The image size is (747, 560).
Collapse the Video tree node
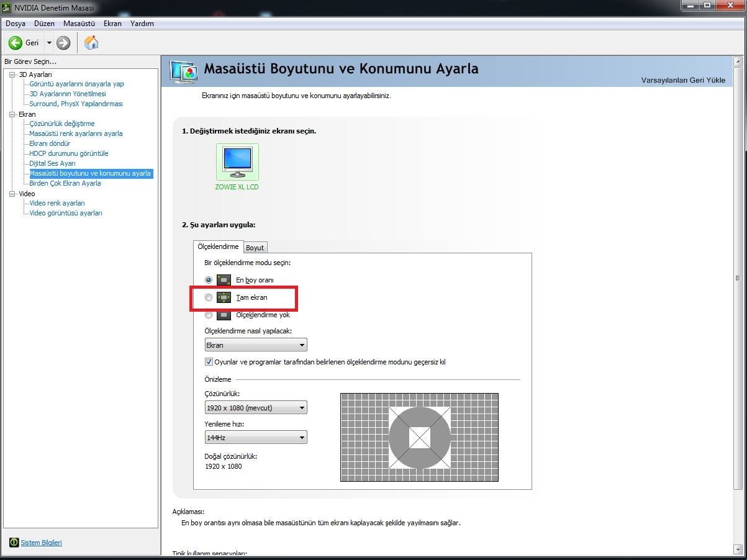point(12,194)
